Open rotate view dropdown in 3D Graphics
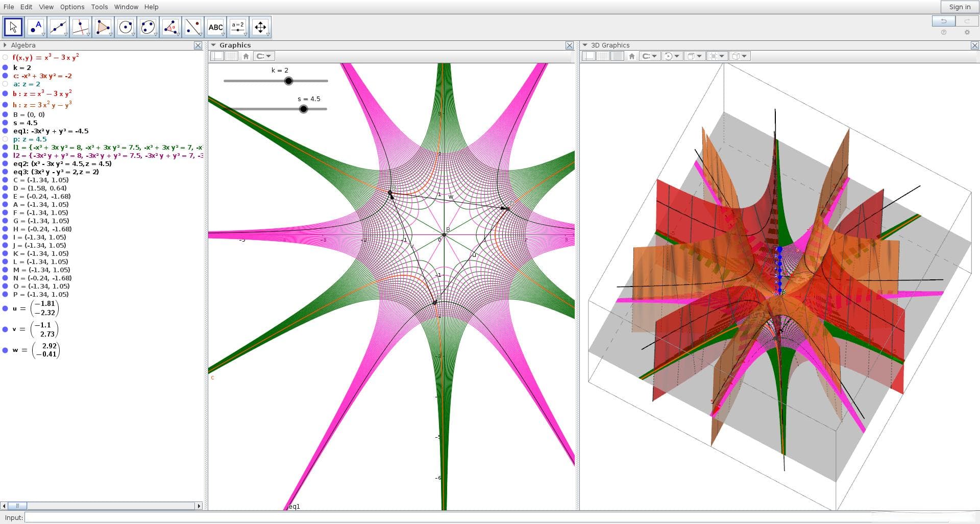 coord(671,56)
